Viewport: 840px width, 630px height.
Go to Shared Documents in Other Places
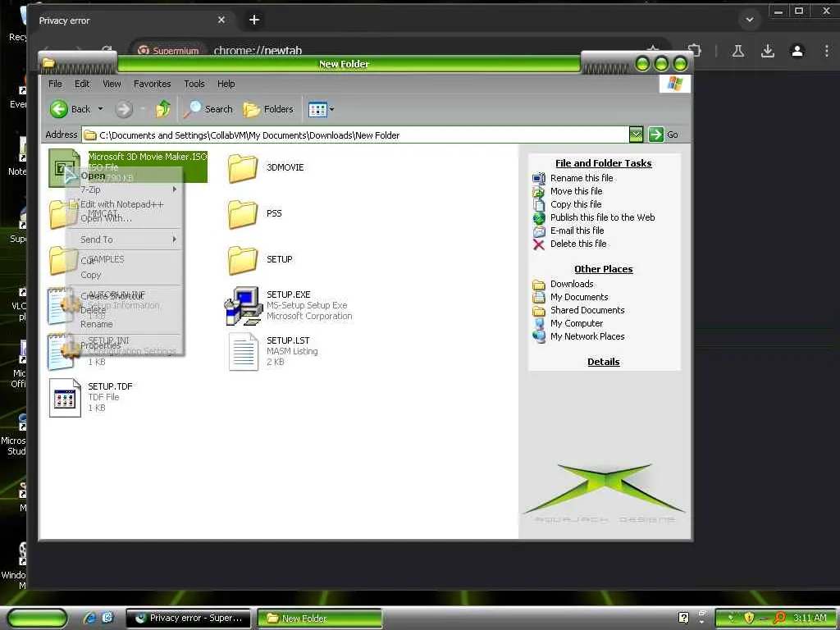[x=587, y=310]
